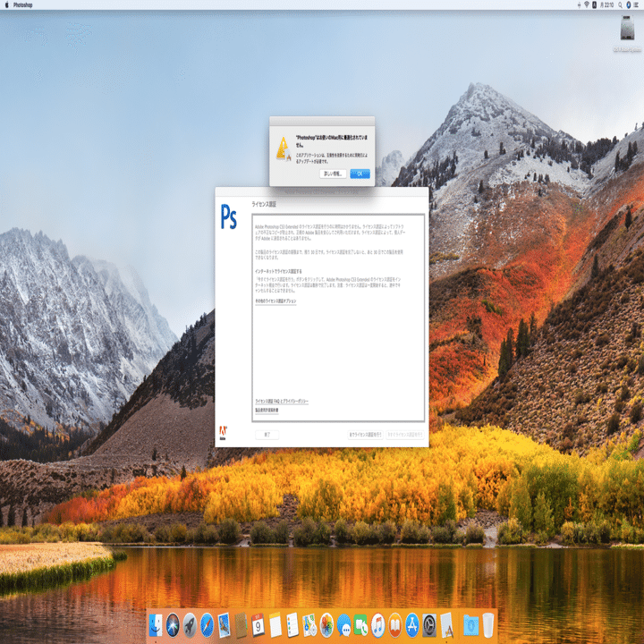
Task: Open Maps from the Dock
Action: coord(309,625)
